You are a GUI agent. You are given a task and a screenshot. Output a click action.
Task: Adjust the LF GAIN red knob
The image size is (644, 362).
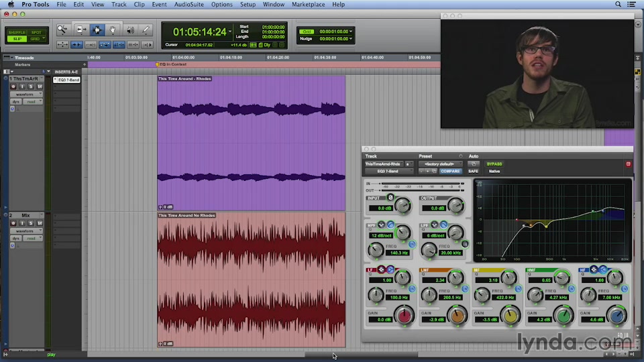tap(404, 316)
